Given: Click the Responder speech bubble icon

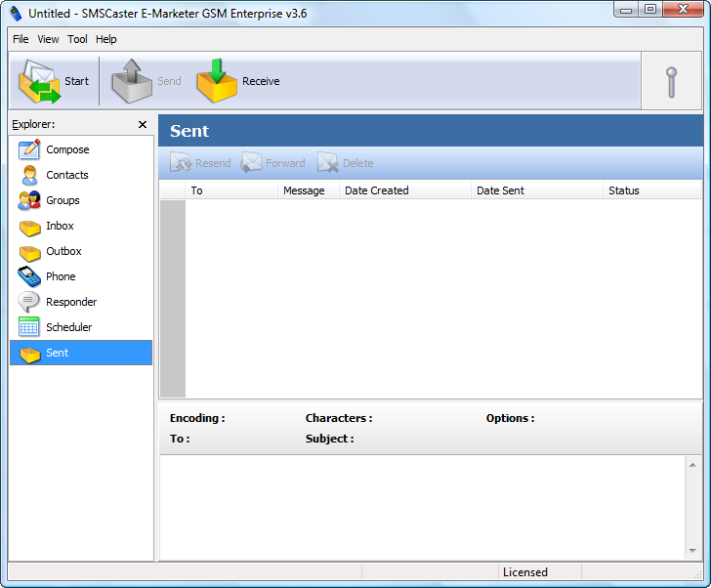Looking at the screenshot, I should click(x=28, y=302).
